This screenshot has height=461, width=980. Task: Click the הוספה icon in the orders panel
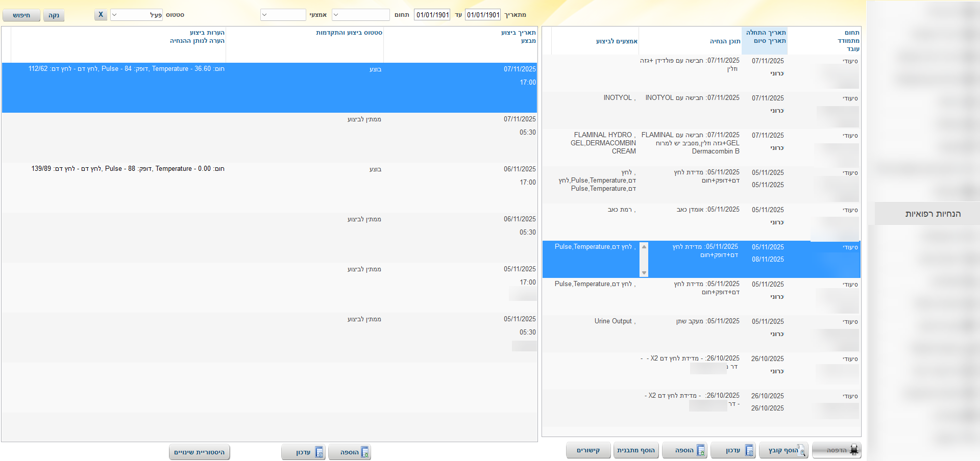(701, 450)
